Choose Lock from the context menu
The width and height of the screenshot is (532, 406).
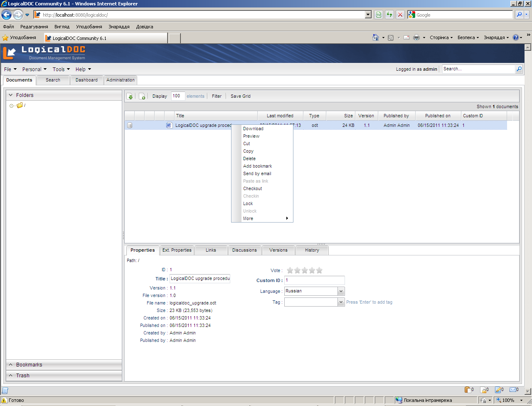coord(262,203)
